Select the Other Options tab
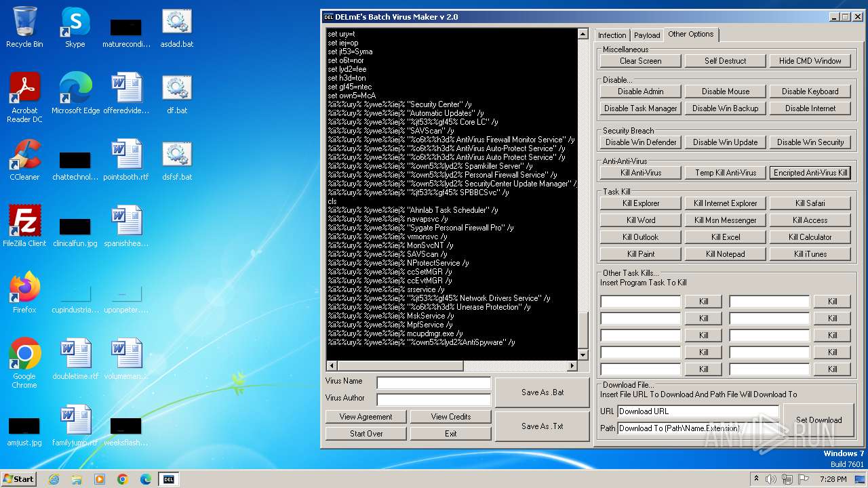The image size is (868, 488). coord(690,34)
